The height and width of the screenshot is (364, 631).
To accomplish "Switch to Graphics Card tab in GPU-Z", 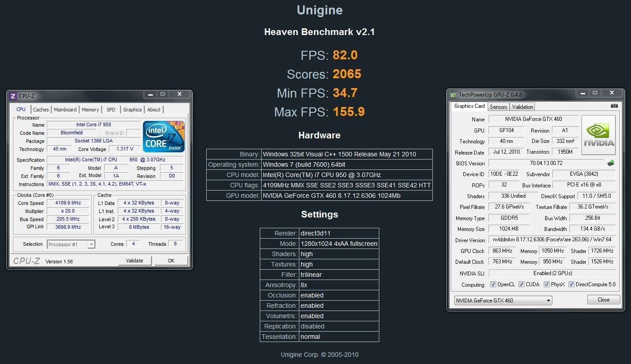I will (x=469, y=106).
